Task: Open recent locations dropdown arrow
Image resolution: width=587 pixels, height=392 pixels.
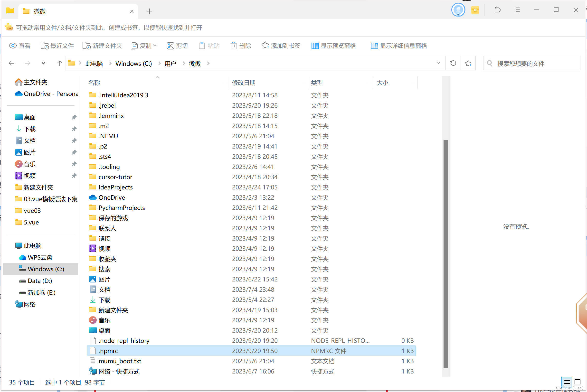Action: (x=43, y=63)
